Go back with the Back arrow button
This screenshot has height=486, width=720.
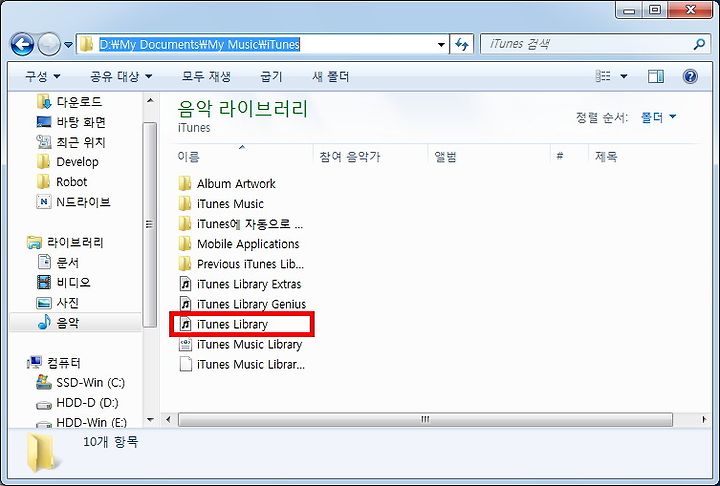[x=22, y=45]
